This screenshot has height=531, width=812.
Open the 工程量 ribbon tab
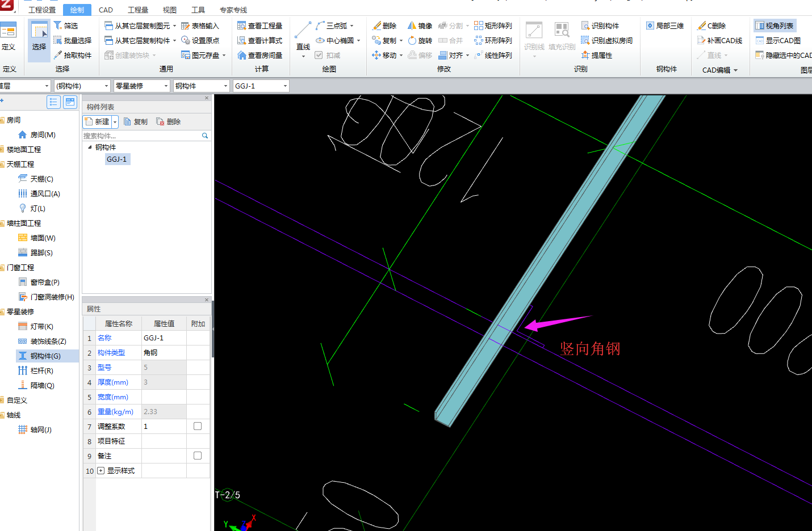(138, 10)
